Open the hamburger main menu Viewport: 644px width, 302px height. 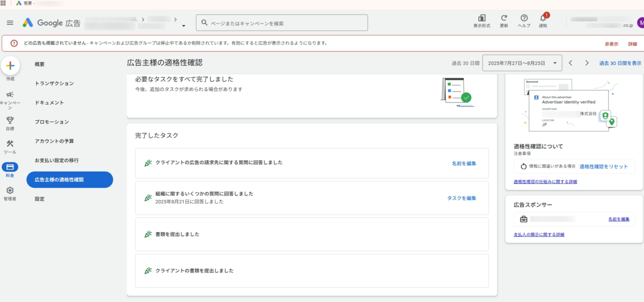pos(10,23)
